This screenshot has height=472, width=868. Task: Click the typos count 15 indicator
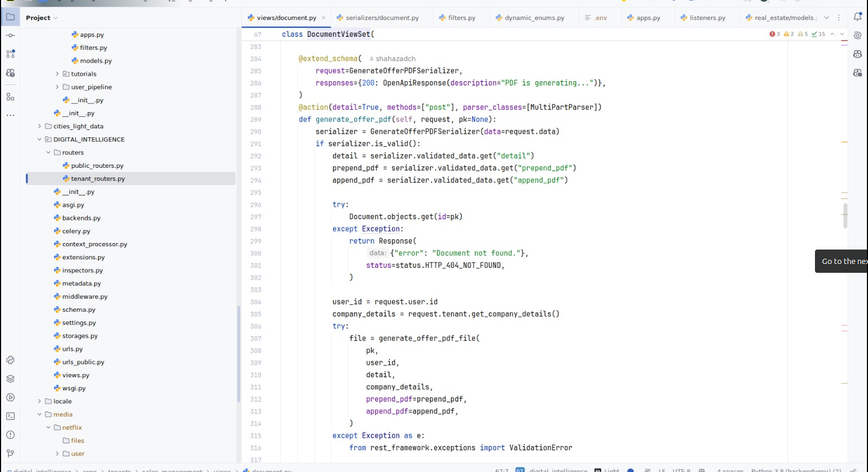(x=818, y=34)
